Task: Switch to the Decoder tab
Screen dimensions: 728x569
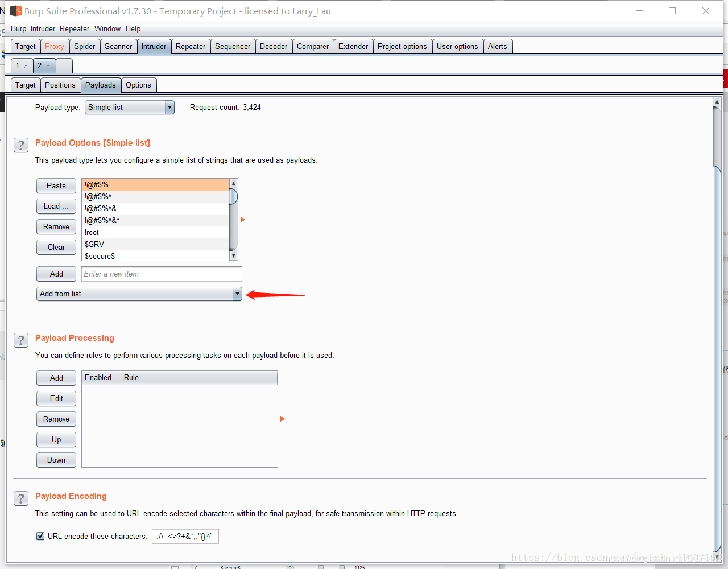Action: 274,46
